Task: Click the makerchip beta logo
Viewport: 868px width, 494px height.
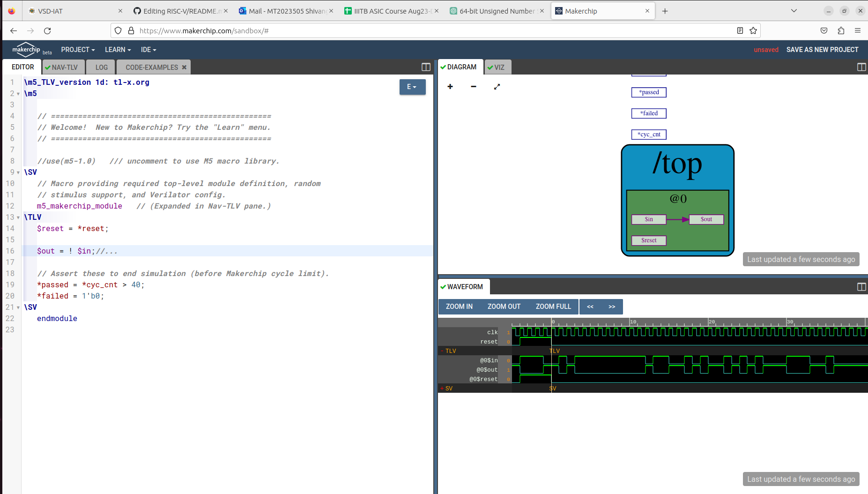Action: pyautogui.click(x=27, y=50)
